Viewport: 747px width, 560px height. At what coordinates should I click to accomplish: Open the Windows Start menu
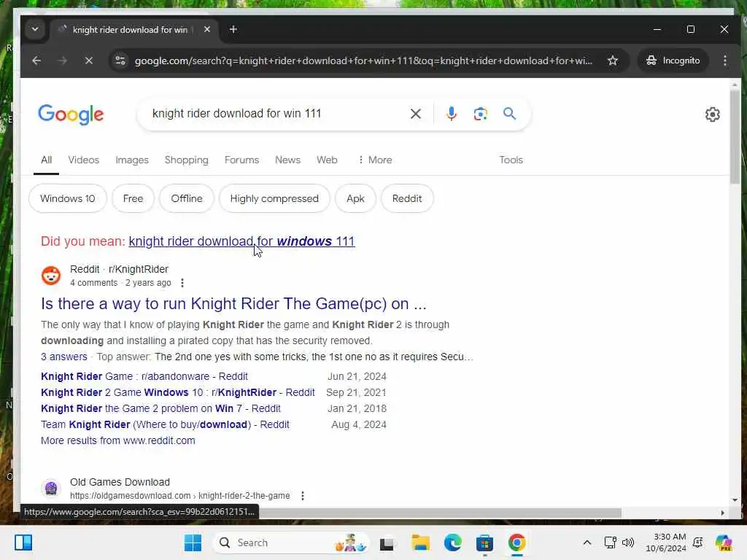coord(193,542)
